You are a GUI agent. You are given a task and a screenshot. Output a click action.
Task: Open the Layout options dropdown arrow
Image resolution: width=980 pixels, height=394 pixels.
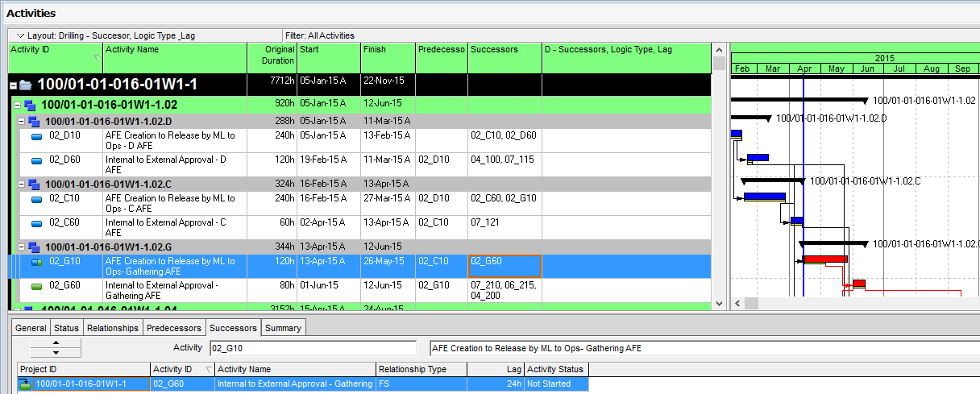coord(20,35)
